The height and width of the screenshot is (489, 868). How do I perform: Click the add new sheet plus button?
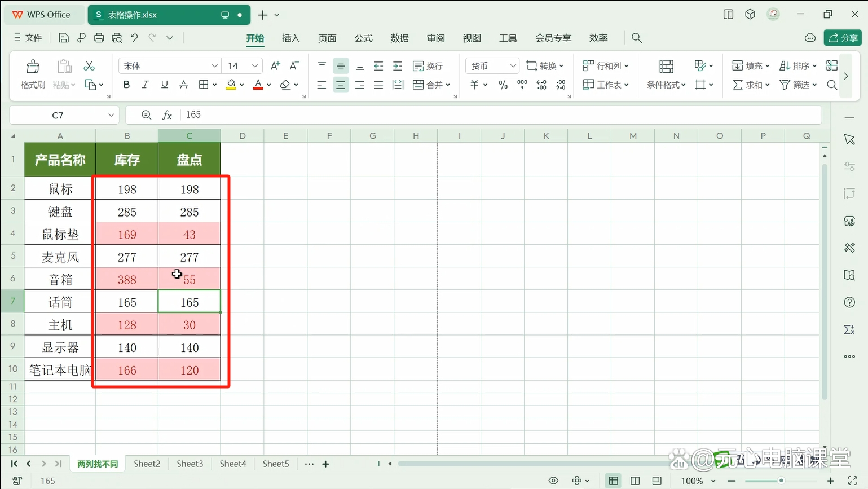click(325, 464)
